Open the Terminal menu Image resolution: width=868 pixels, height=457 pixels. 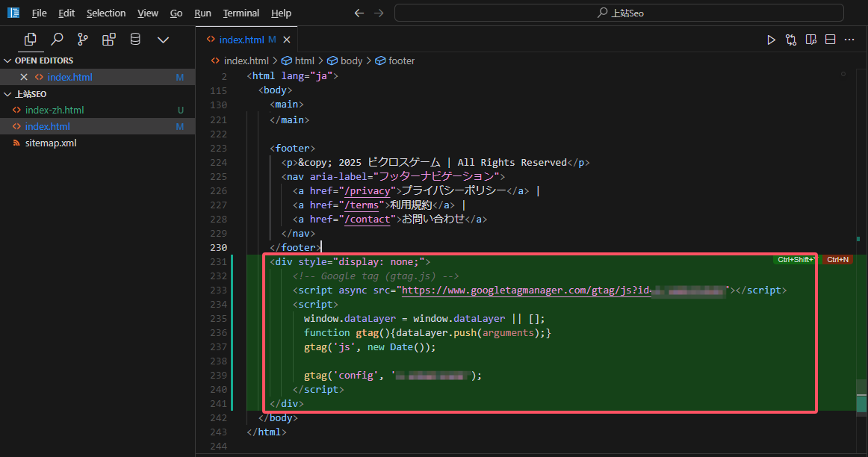pos(241,13)
